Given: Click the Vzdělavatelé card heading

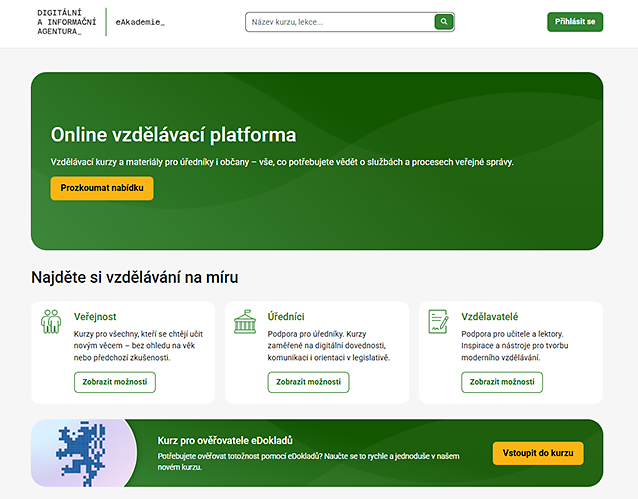Looking at the screenshot, I should [x=490, y=316].
